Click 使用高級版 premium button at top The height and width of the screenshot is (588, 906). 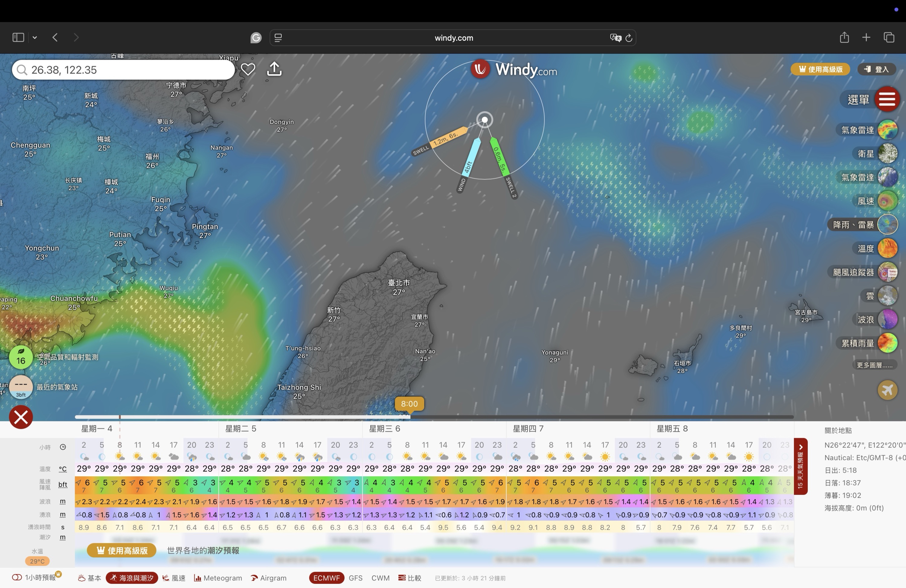(x=820, y=69)
